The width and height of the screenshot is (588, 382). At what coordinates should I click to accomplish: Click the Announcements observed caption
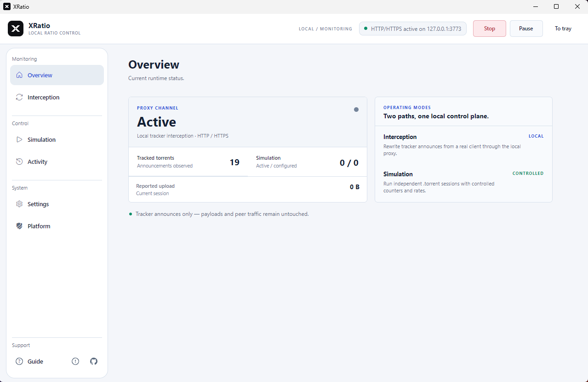[165, 166]
